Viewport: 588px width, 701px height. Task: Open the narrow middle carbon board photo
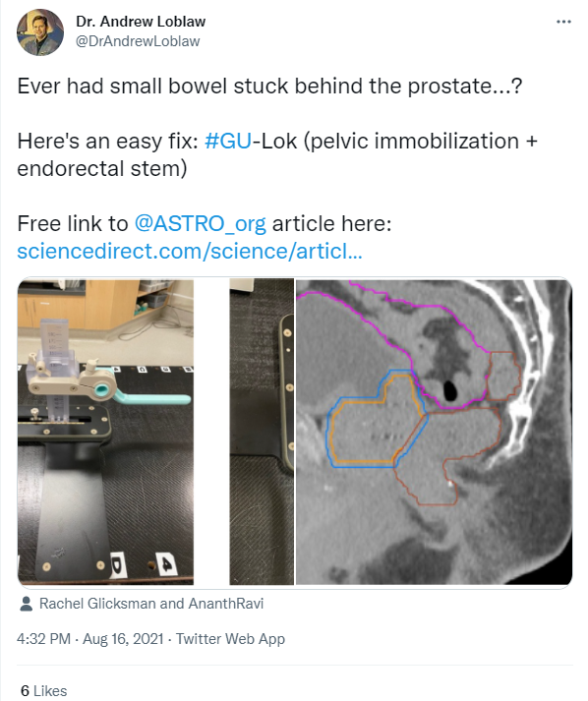[262, 432]
